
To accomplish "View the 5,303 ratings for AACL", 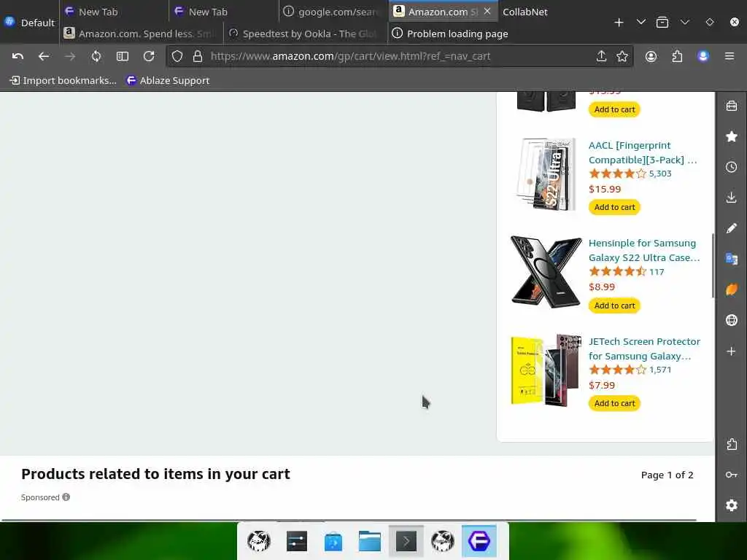I will point(659,174).
